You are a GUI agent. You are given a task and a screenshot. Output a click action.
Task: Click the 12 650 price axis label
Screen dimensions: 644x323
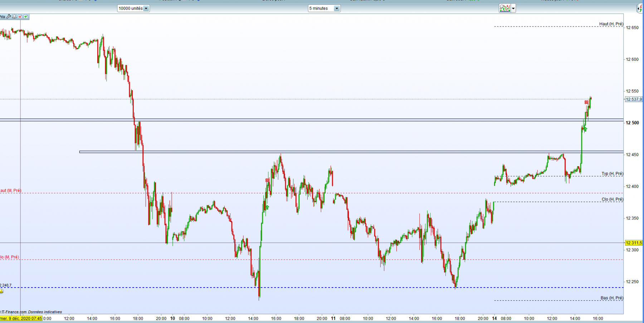tap(632, 28)
